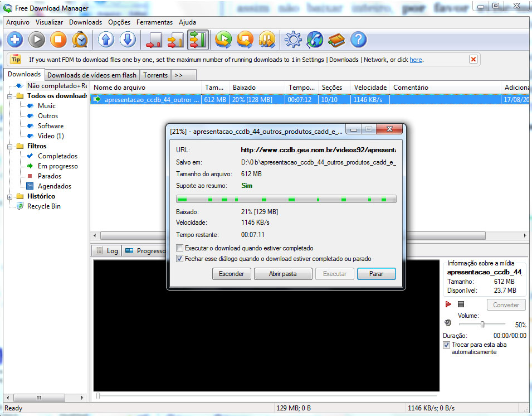Collapse the Filtros tree node
This screenshot has width=532, height=416.
[x=10, y=146]
